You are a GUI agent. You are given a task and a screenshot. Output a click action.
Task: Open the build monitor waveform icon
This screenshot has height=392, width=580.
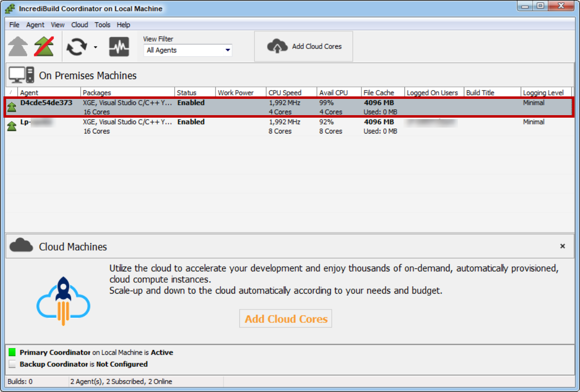pos(119,47)
